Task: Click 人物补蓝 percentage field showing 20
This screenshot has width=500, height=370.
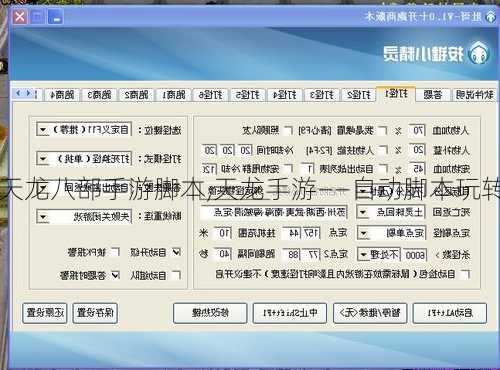Action: (x=417, y=150)
